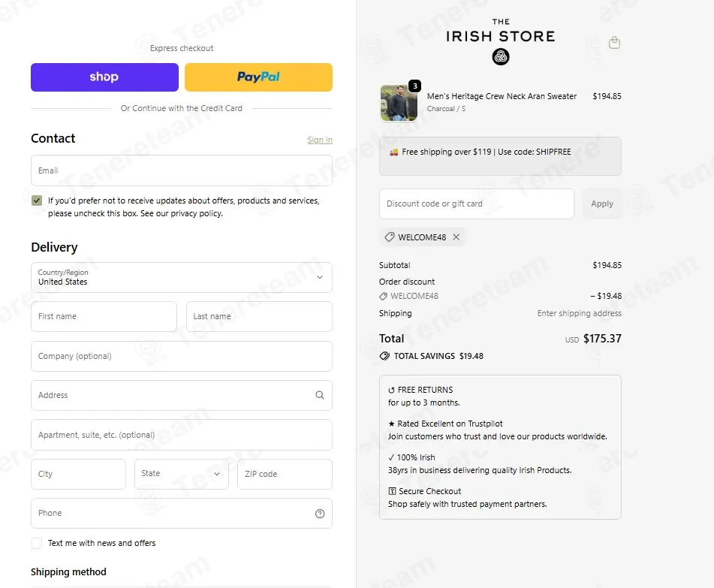
Task: Open the shopping bag cart icon
Action: tap(614, 42)
